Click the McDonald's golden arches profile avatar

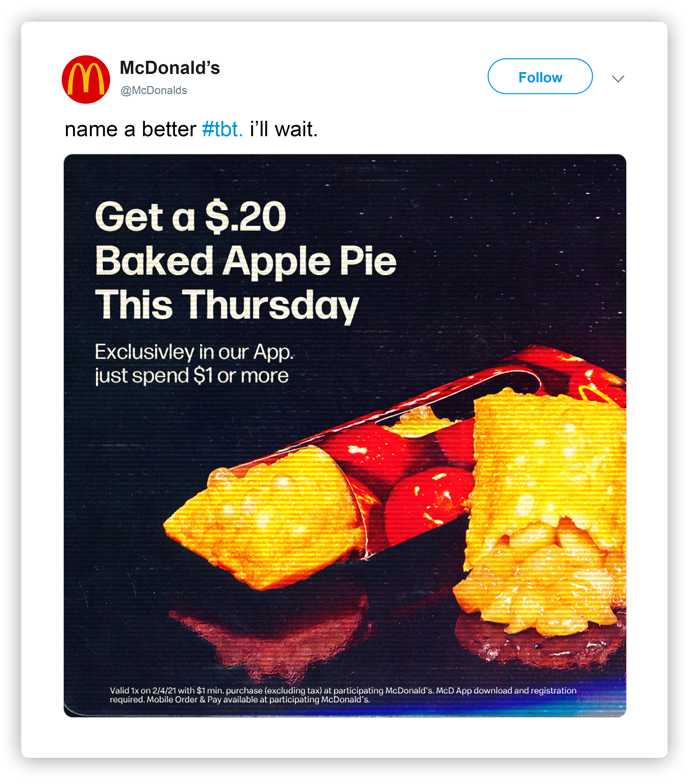tap(85, 79)
